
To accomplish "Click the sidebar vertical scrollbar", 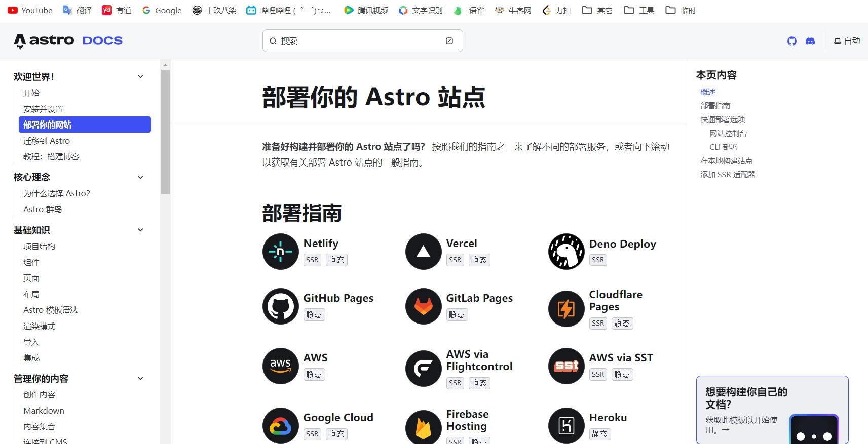I will [165, 133].
